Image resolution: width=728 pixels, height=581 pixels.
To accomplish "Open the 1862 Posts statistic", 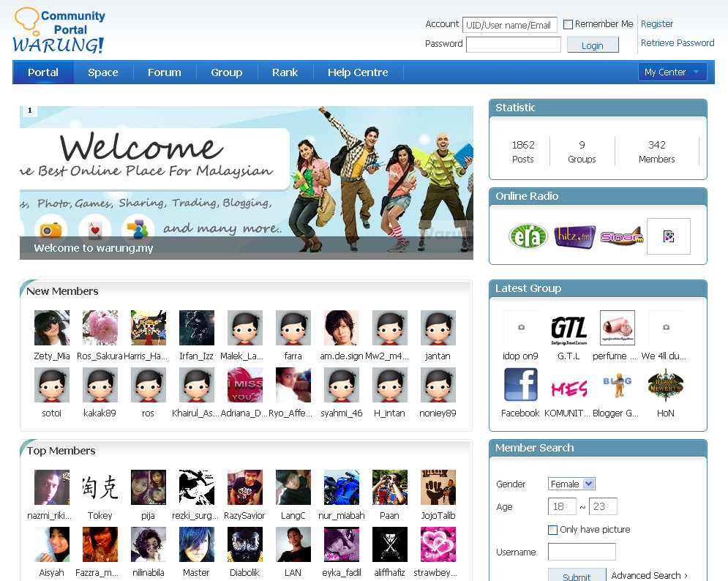I will pos(523,151).
